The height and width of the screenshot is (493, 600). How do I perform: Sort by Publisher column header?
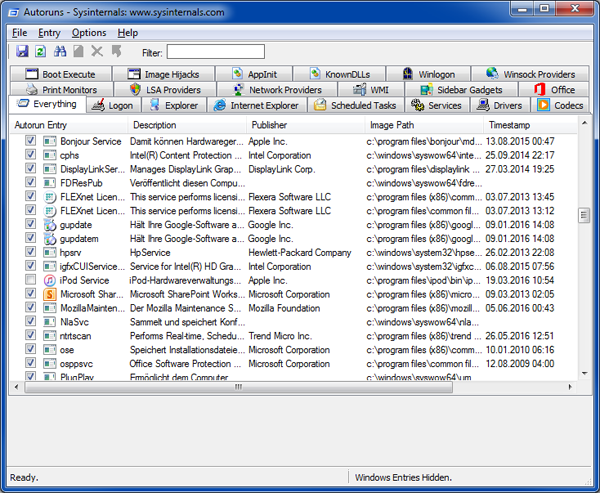(x=306, y=125)
